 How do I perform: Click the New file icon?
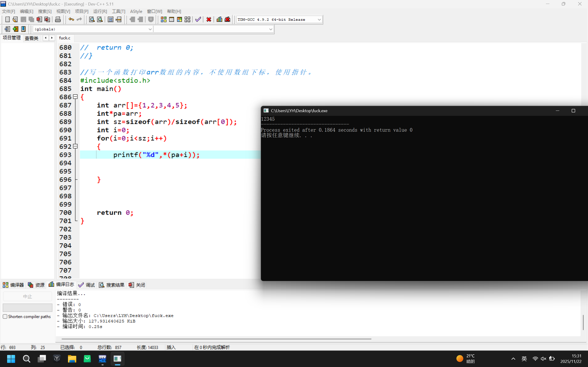[7, 19]
